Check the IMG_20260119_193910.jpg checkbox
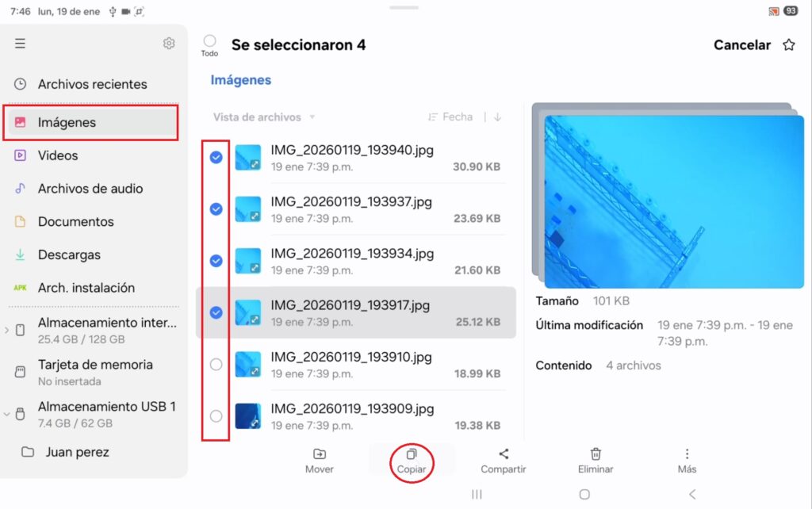This screenshot has height=509, width=812. click(x=216, y=365)
